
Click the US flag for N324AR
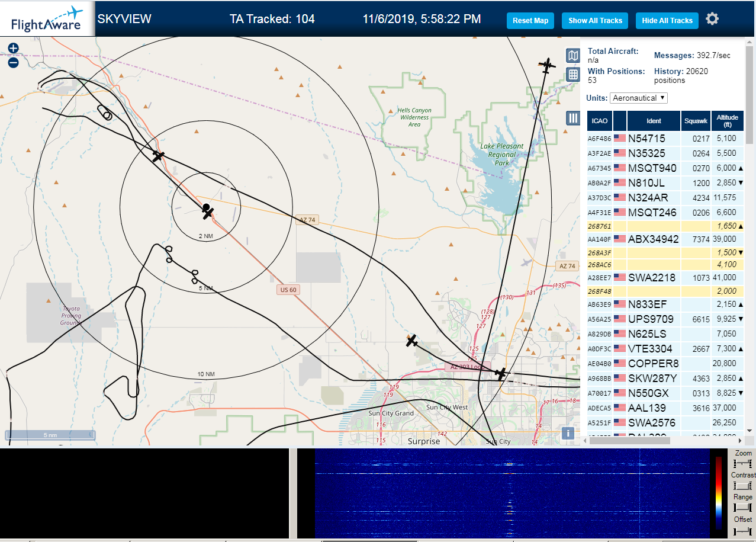pos(620,198)
